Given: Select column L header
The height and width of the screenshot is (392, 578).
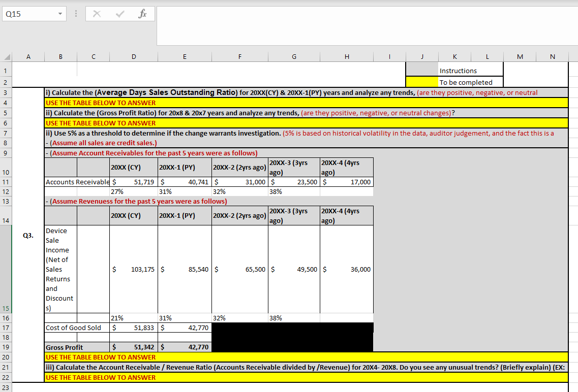Looking at the screenshot, I should pyautogui.click(x=488, y=57).
